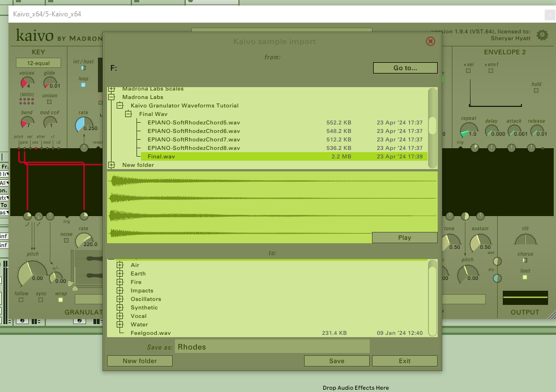Play the selected sample preview

point(404,238)
